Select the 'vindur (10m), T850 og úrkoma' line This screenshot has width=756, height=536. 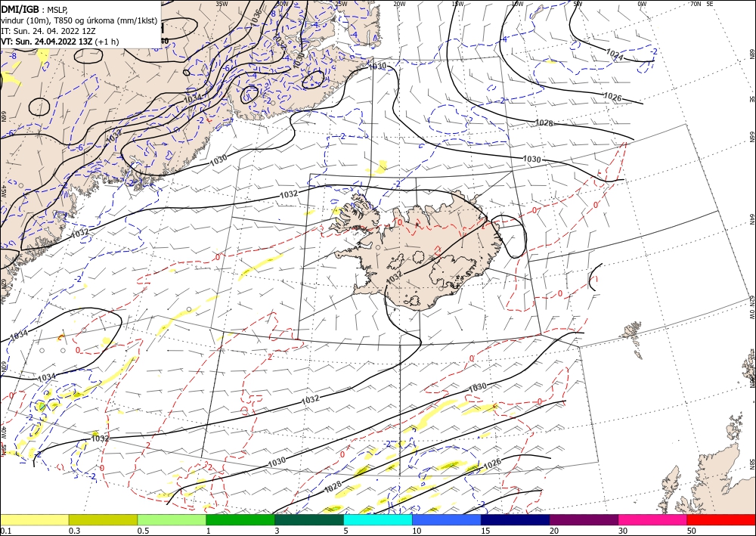[x=79, y=20]
